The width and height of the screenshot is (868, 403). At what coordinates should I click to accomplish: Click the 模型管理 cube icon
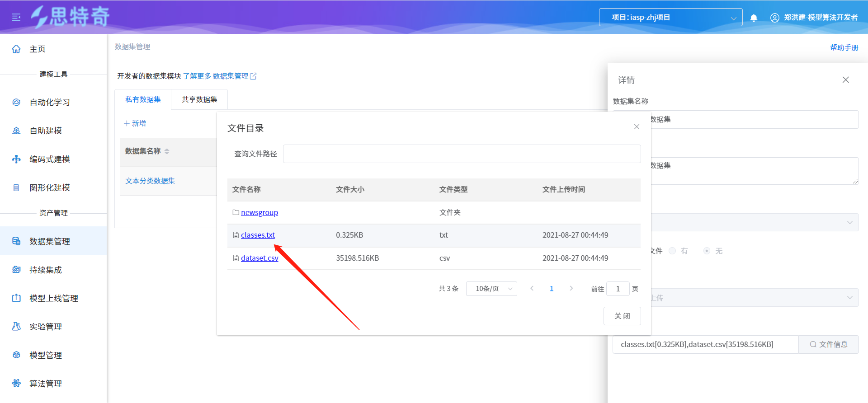(16, 355)
